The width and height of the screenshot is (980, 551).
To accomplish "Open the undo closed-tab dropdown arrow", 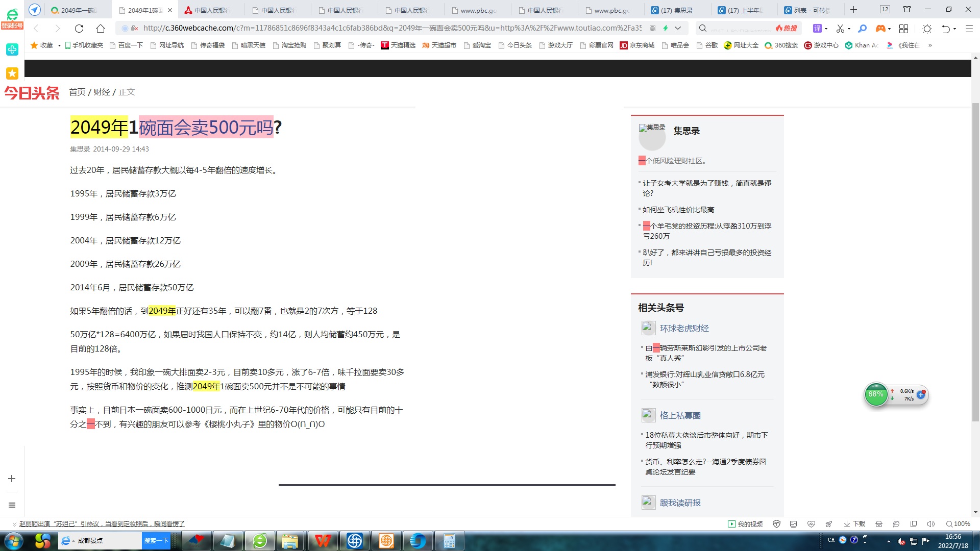I will (x=954, y=29).
